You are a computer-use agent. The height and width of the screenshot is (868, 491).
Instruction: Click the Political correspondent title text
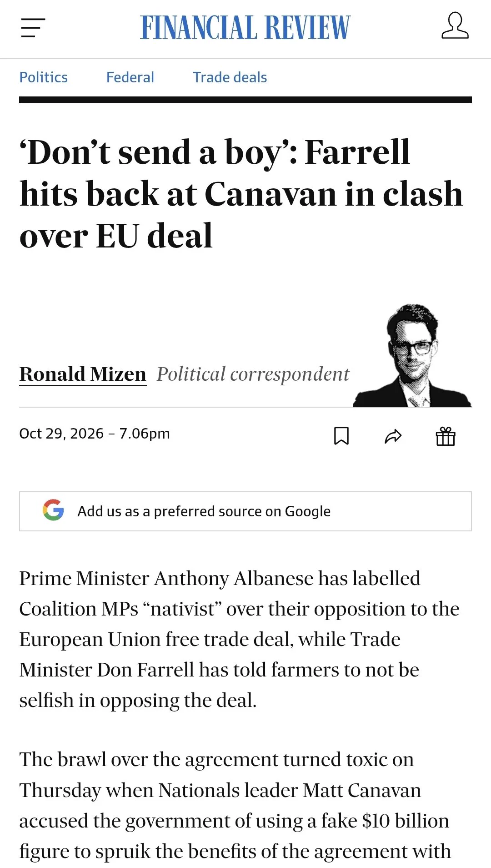253,374
